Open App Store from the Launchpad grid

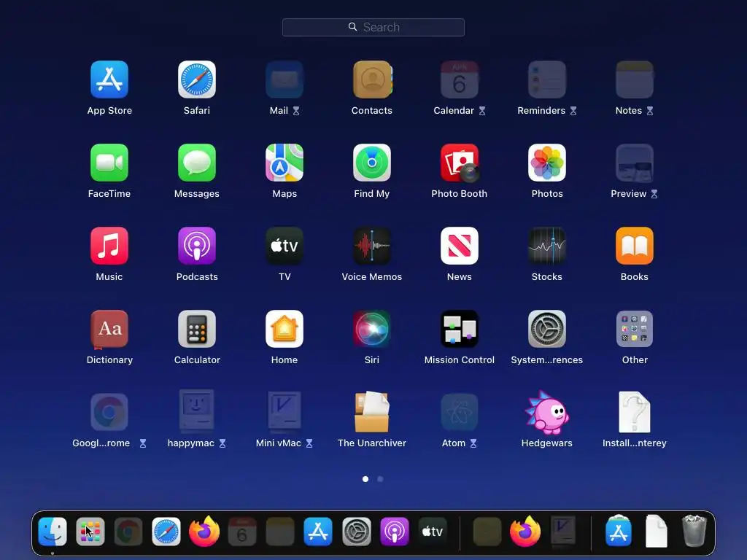tap(109, 79)
